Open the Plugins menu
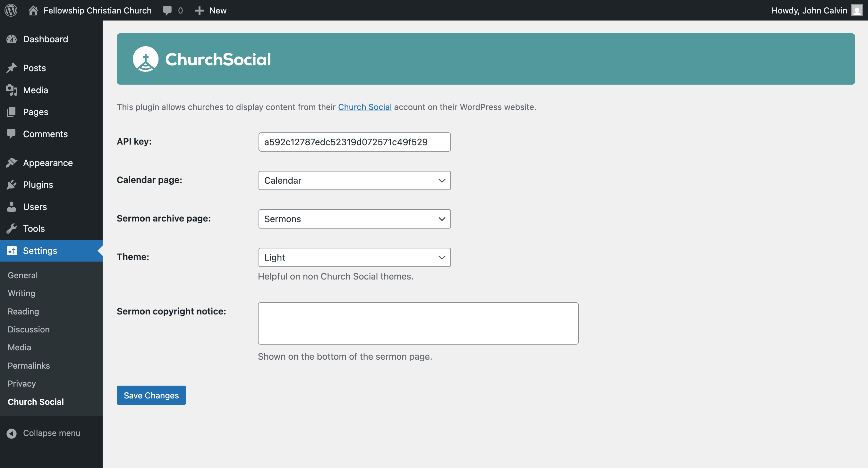The height and width of the screenshot is (468, 868). click(38, 185)
